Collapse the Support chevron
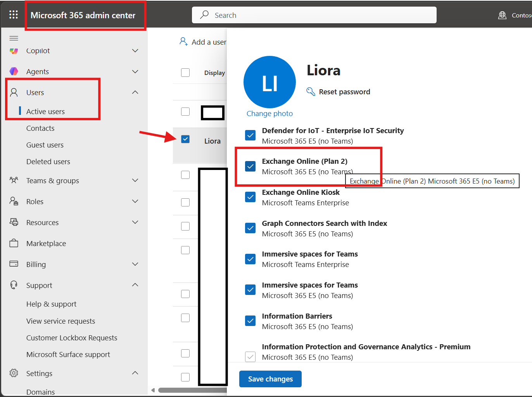The image size is (532, 397). [x=135, y=285]
